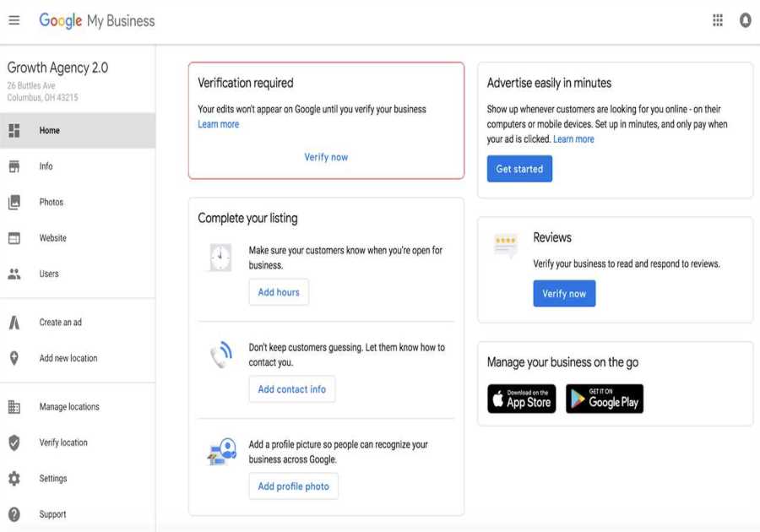The image size is (760, 532).
Task: Click Add contact info
Action: [291, 388]
